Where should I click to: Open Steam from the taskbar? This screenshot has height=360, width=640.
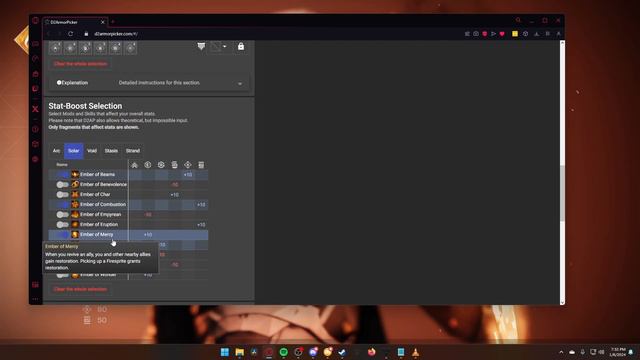point(342,352)
